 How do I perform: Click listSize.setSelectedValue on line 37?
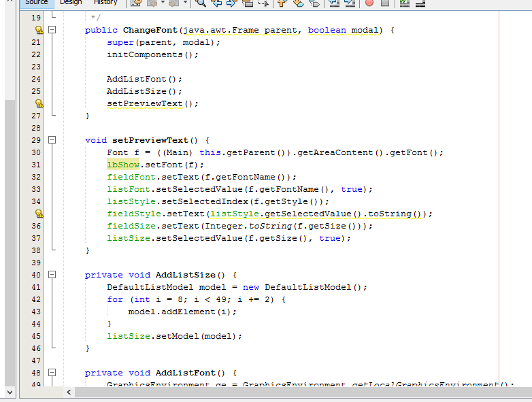[x=175, y=239]
